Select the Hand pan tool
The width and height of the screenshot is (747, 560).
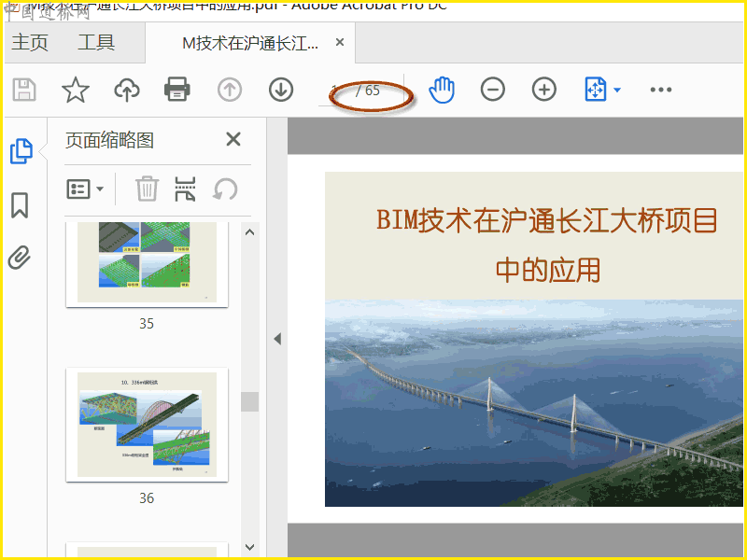pyautogui.click(x=442, y=90)
